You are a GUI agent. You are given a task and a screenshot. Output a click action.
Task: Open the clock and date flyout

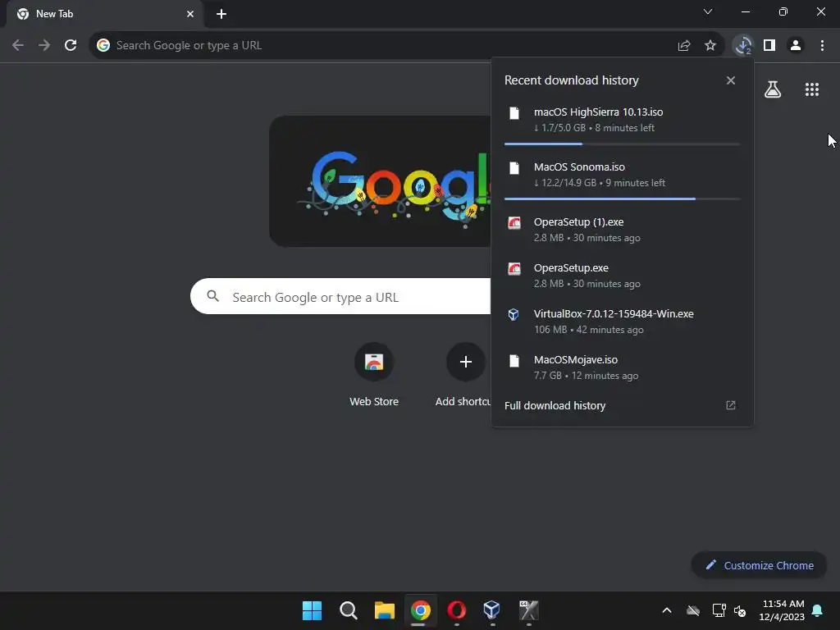tap(782, 610)
